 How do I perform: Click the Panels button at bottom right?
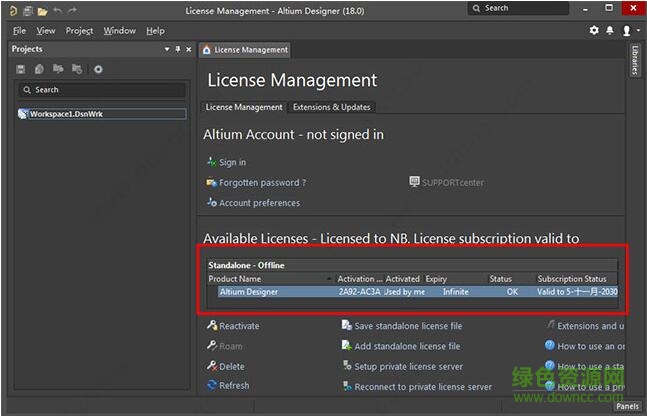point(627,406)
